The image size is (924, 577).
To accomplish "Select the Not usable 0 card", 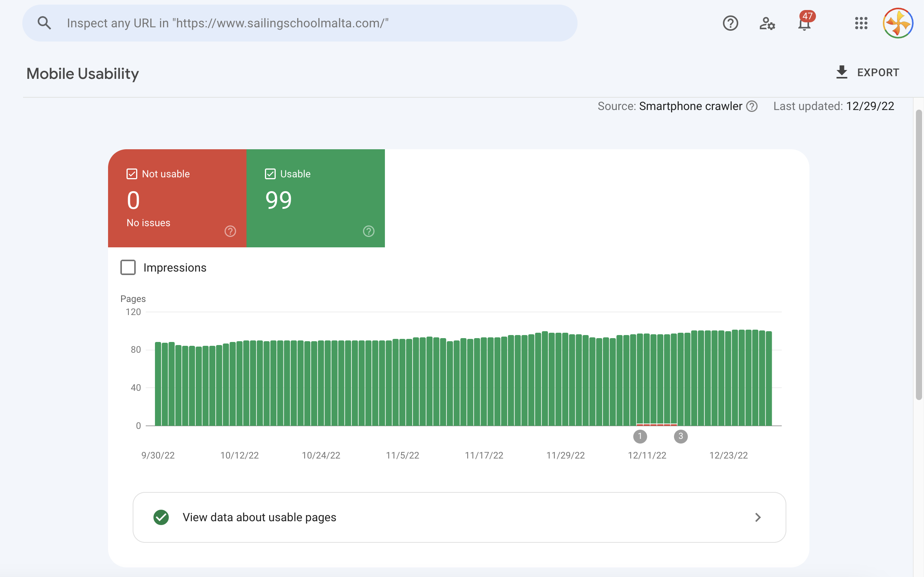I will pos(177,198).
